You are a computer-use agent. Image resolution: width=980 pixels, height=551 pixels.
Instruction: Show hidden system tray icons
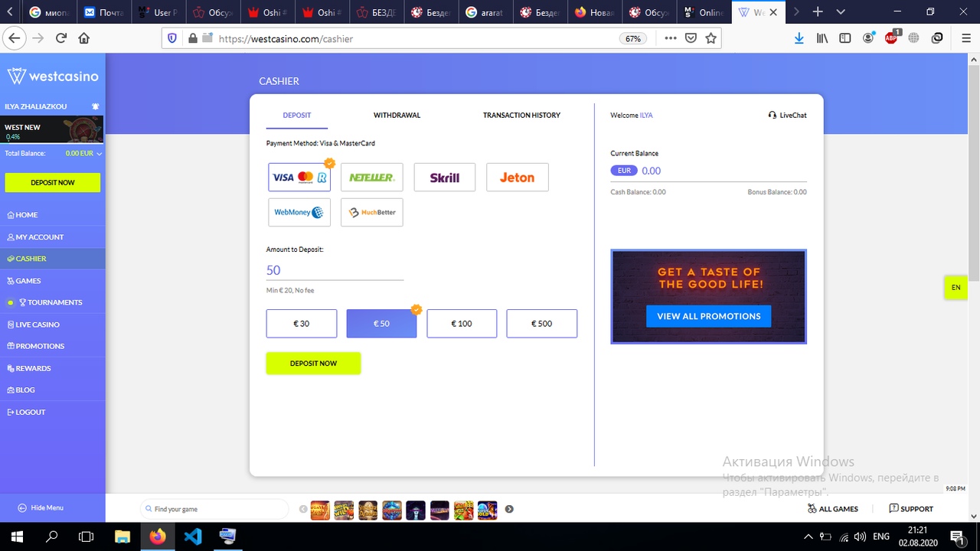coord(808,536)
